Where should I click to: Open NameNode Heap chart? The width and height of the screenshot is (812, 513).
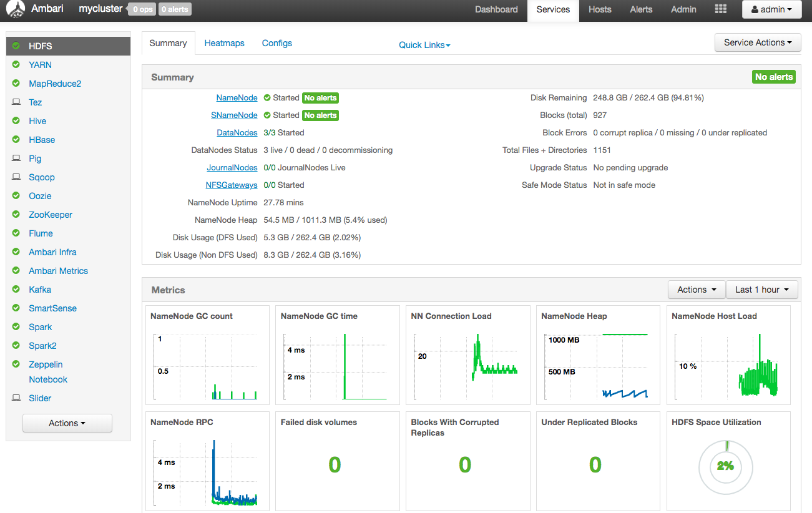pos(599,355)
